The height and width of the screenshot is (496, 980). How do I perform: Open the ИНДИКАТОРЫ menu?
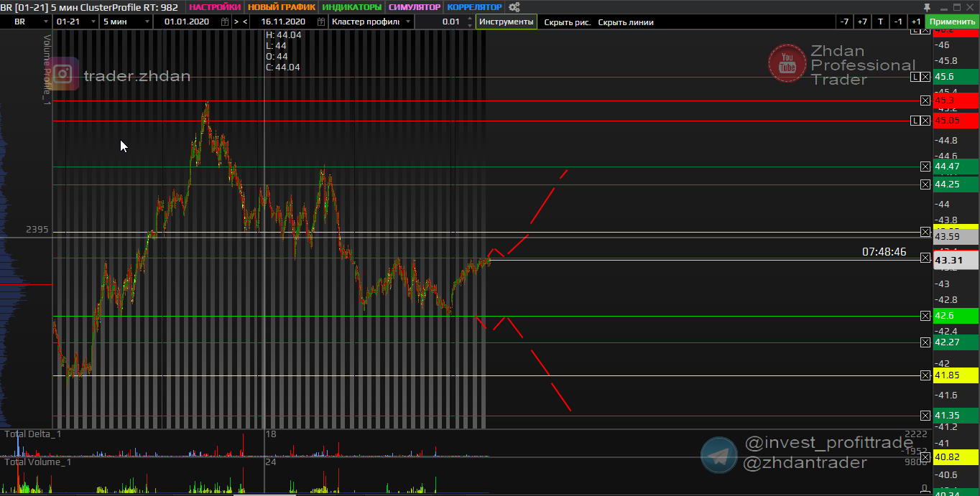(x=352, y=7)
